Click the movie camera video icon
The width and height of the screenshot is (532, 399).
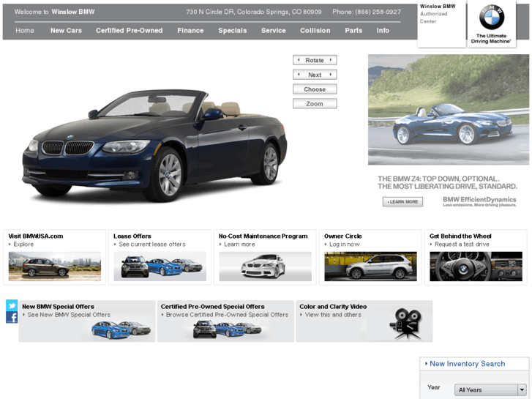tap(405, 324)
